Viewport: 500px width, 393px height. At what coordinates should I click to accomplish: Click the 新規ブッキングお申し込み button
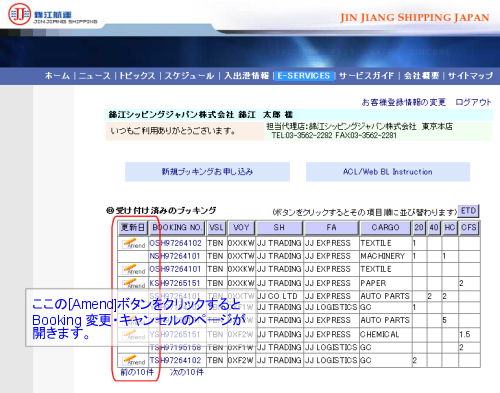207,172
